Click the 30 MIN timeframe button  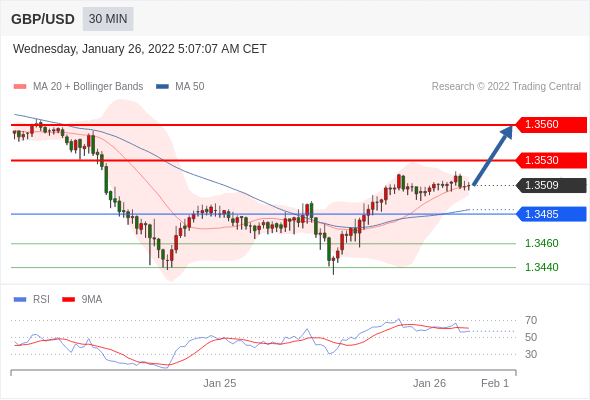coord(108,19)
